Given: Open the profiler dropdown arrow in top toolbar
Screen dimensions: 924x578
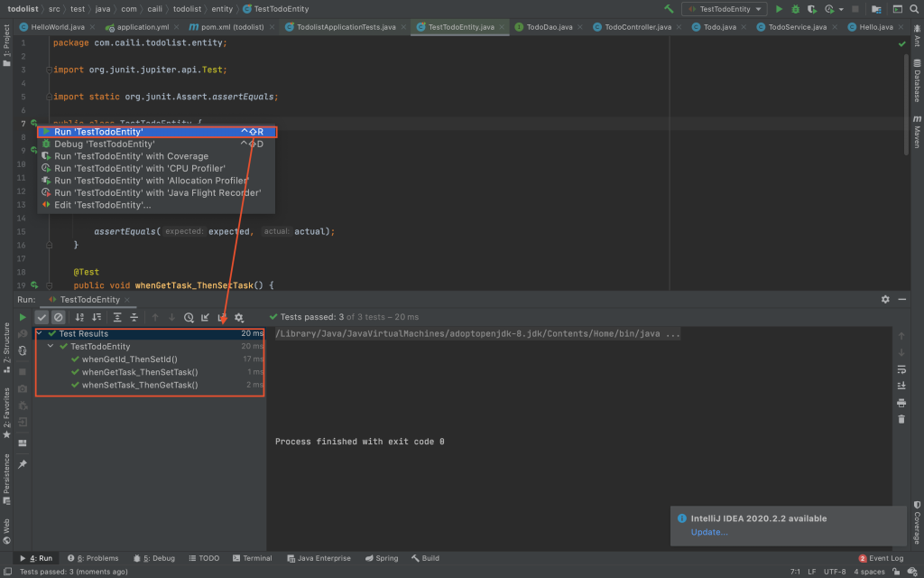Looking at the screenshot, I should [841, 9].
